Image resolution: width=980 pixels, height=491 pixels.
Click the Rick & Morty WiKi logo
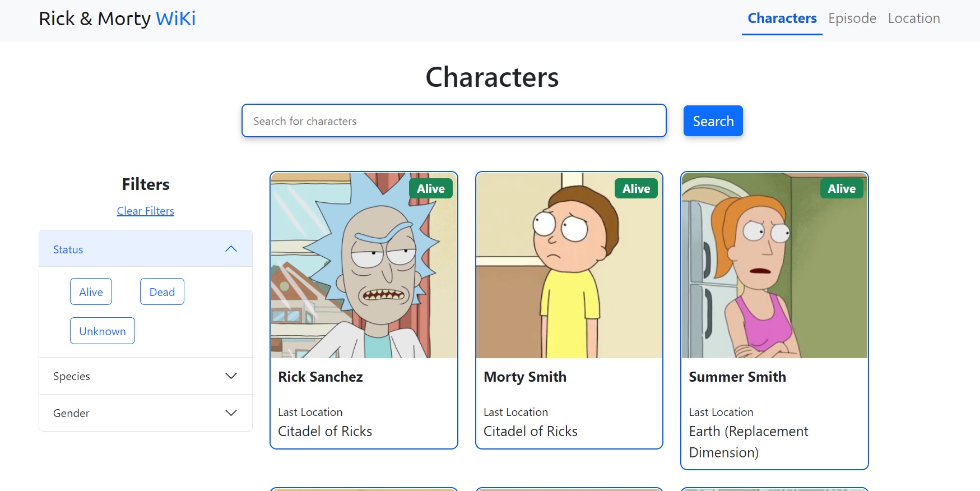pos(117,18)
